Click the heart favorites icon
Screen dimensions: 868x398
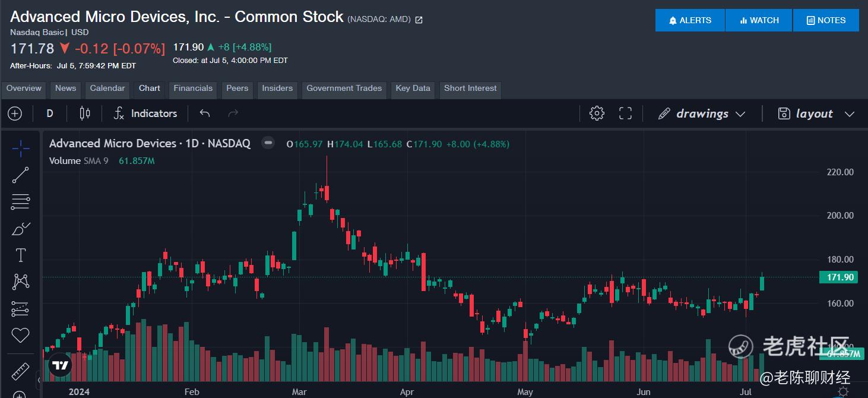click(20, 335)
